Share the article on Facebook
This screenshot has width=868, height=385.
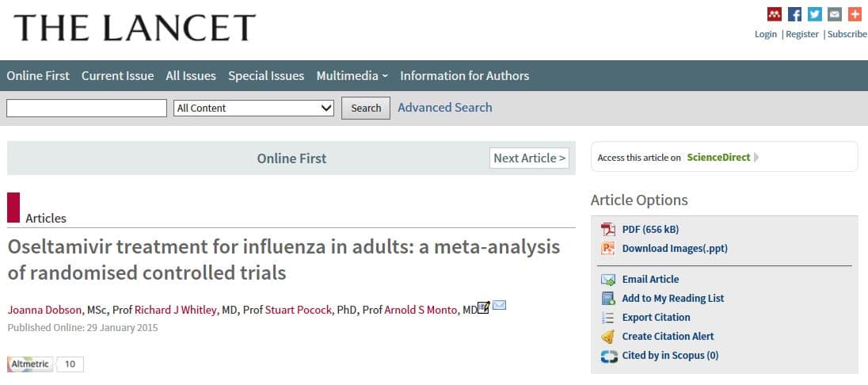[794, 14]
